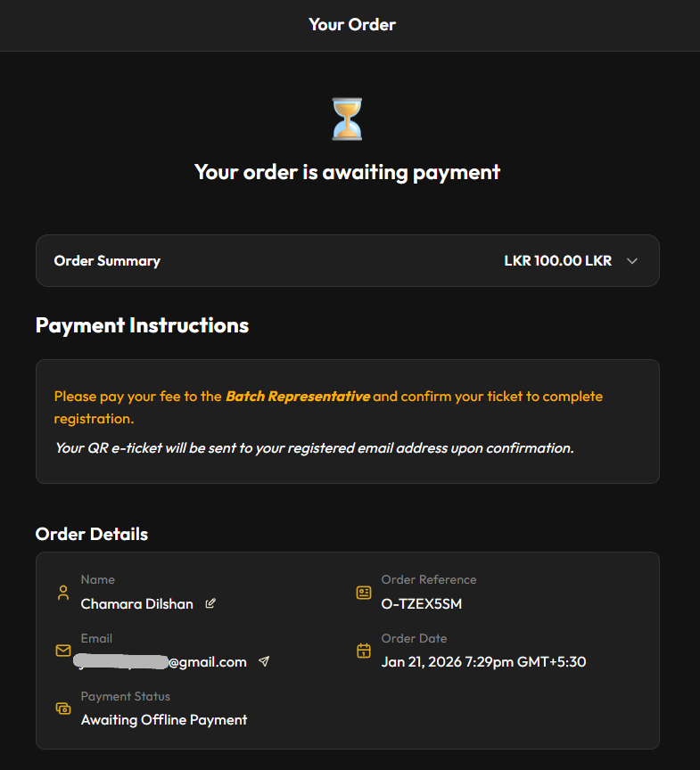Click the LKR 100.00 LKR total amount
Image resolution: width=700 pixels, height=770 pixels.
(557, 261)
